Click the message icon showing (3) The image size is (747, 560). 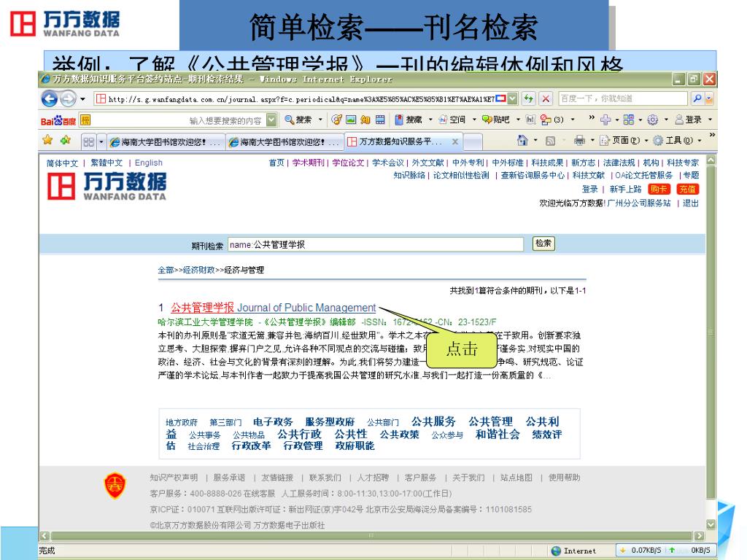click(x=551, y=120)
